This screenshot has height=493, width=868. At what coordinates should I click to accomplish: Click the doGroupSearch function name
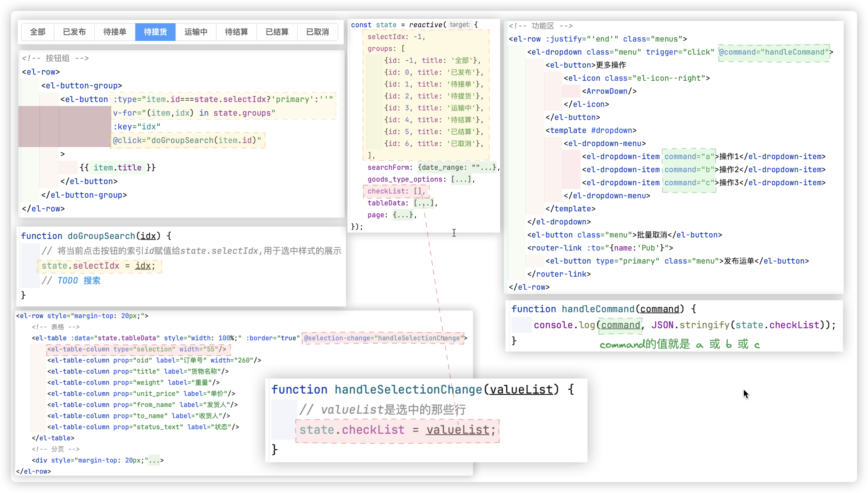[101, 236]
